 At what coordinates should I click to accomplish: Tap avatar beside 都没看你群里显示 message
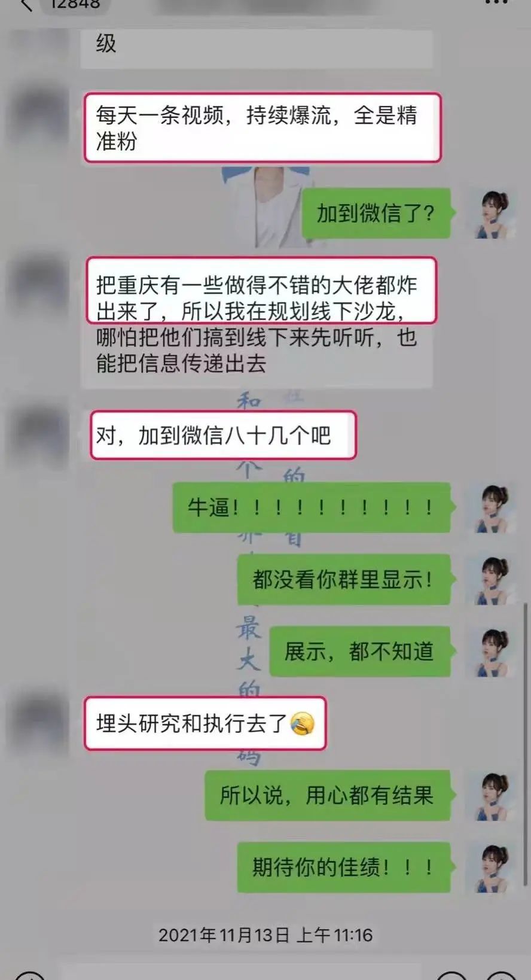(490, 580)
